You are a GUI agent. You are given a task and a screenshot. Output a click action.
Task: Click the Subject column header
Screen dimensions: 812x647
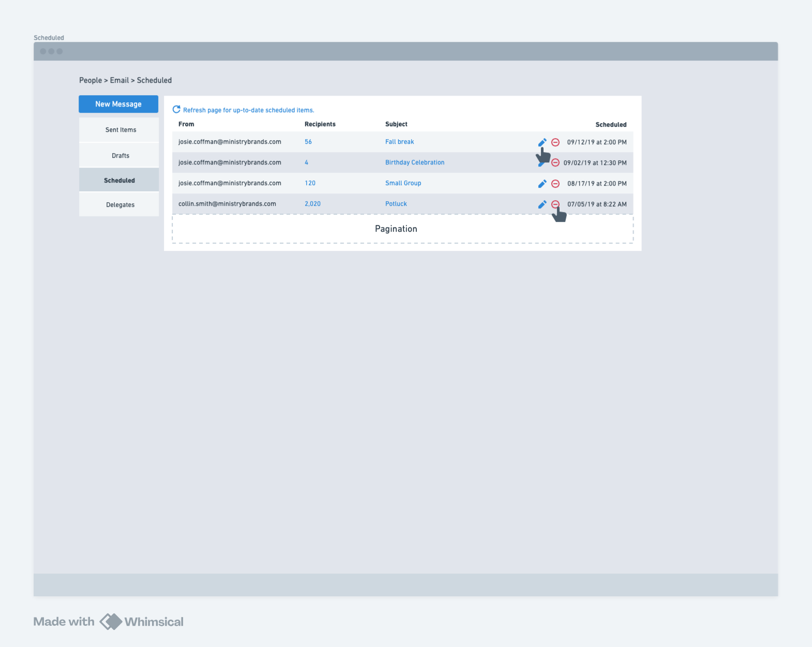[x=396, y=124]
